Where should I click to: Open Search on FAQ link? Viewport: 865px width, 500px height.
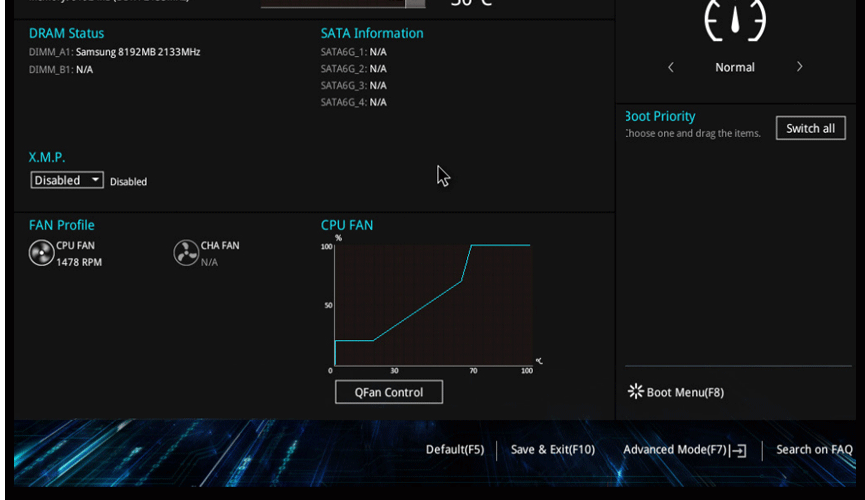(814, 450)
